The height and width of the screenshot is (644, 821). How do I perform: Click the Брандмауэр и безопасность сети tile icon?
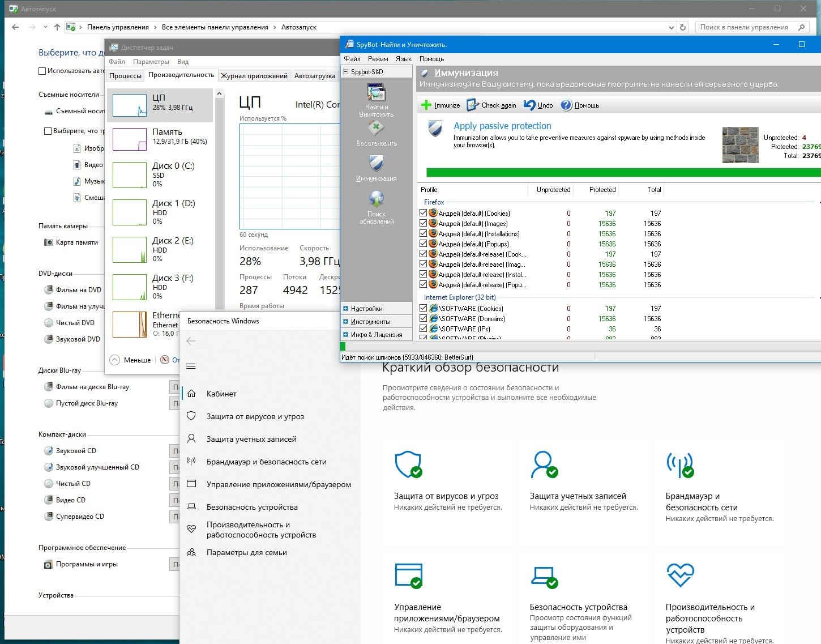pyautogui.click(x=680, y=464)
